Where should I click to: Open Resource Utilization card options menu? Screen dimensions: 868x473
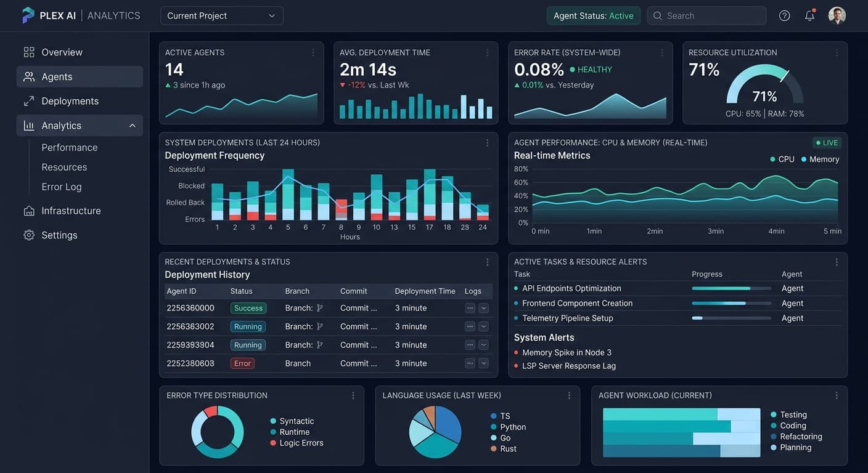click(837, 52)
